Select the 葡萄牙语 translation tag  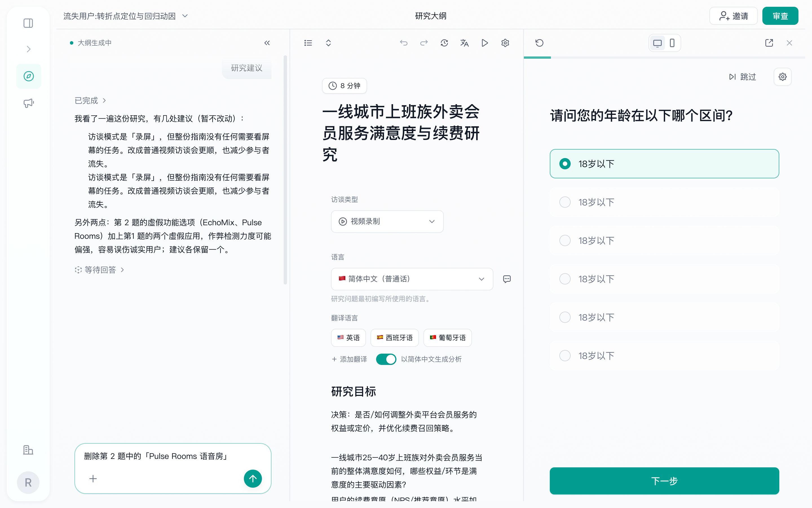[x=448, y=337]
